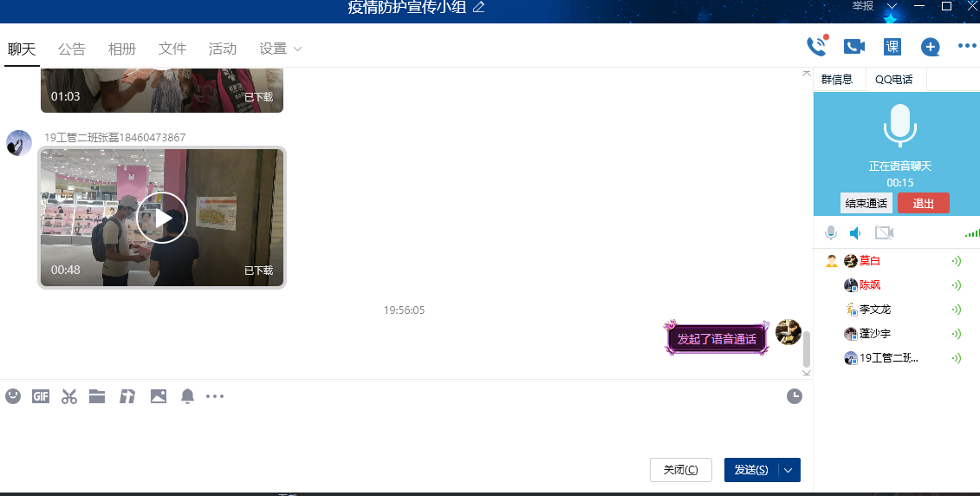Image resolution: width=980 pixels, height=496 pixels.
Task: Click the bell notification icon in the input toolbar
Action: [187, 396]
